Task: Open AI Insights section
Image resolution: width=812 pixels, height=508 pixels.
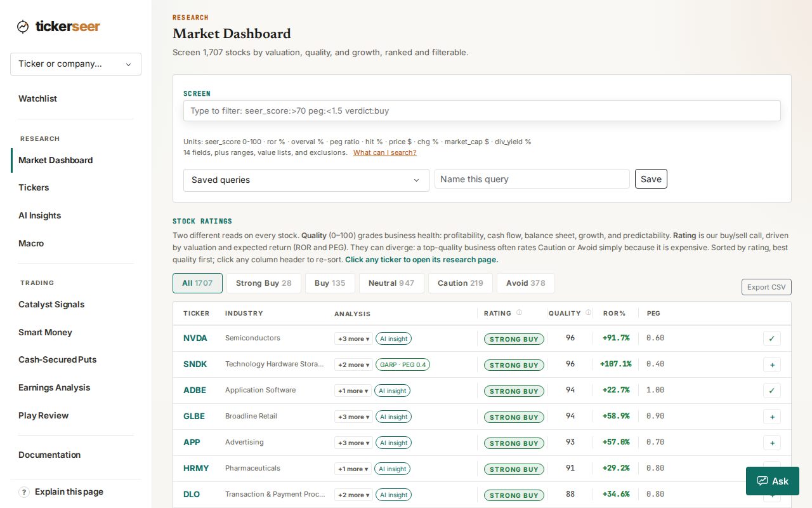Action: pyautogui.click(x=40, y=215)
